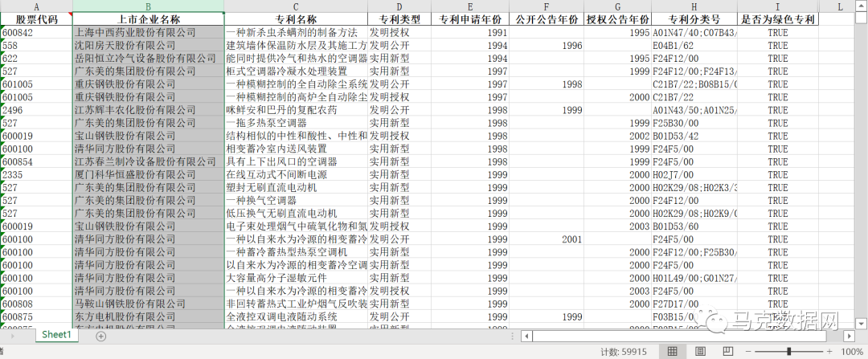Select column E via its header

pos(470,6)
